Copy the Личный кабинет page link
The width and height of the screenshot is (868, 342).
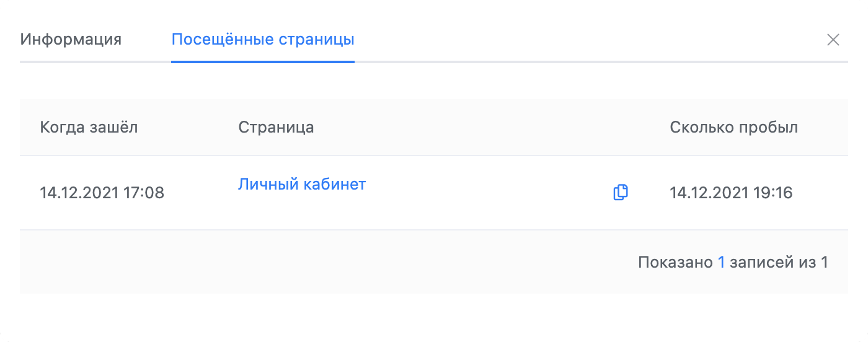(x=621, y=193)
